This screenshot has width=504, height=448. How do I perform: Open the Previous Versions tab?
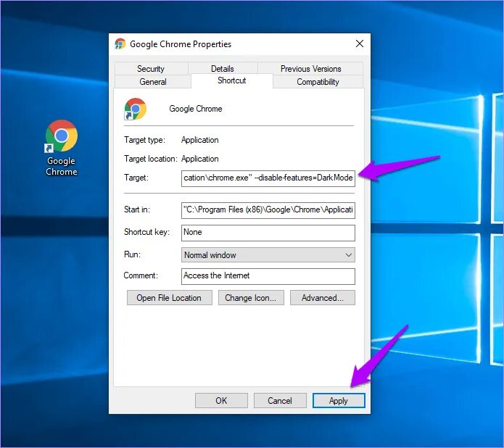[x=310, y=68]
